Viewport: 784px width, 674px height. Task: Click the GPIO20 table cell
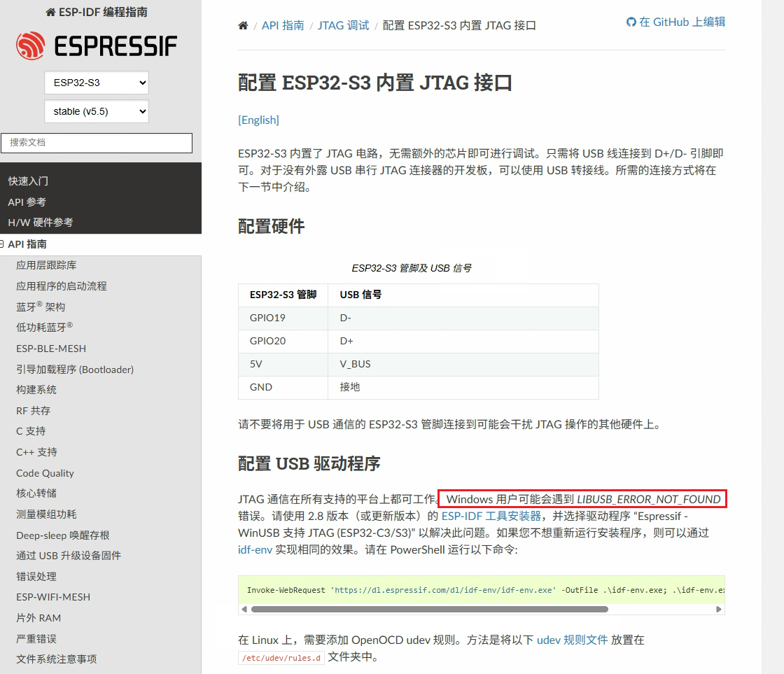[283, 341]
